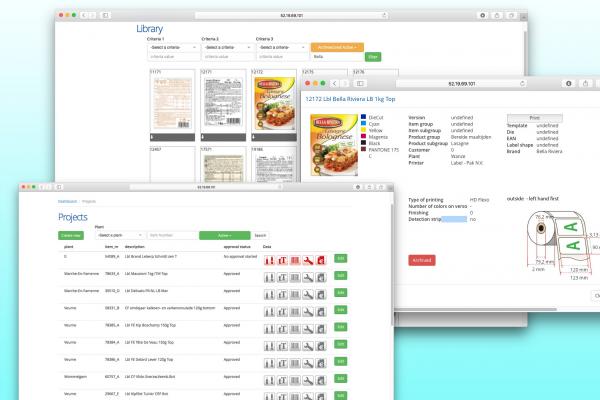Image resolution: width=600 pixels, height=400 pixels.
Task: Open the Criteria 3 select dropdown
Action: pos(282,47)
